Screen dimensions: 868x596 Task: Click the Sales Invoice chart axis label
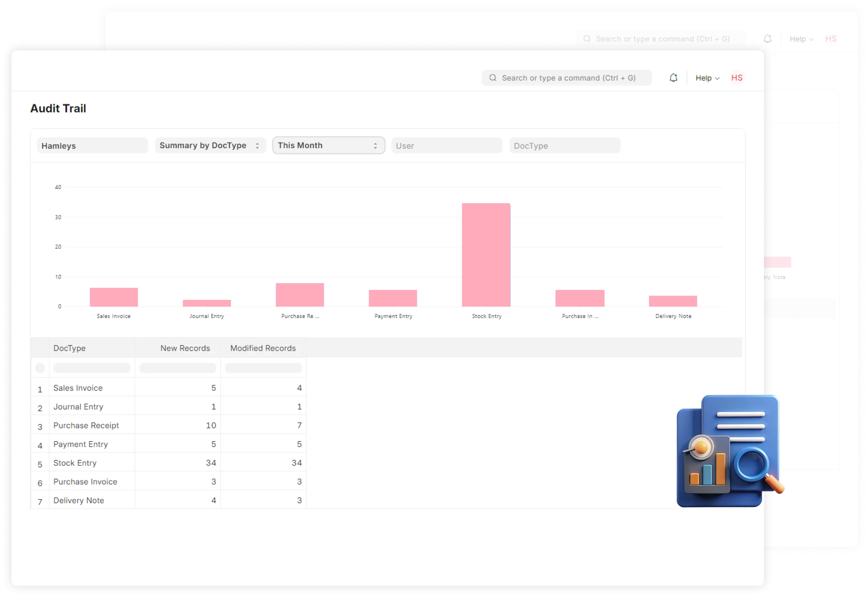(113, 316)
